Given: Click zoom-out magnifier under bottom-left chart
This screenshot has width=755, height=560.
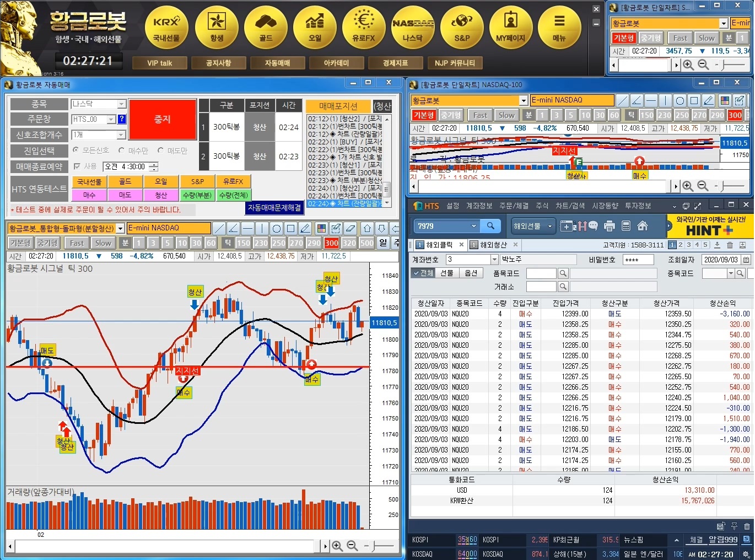Looking at the screenshot, I should click(352, 546).
